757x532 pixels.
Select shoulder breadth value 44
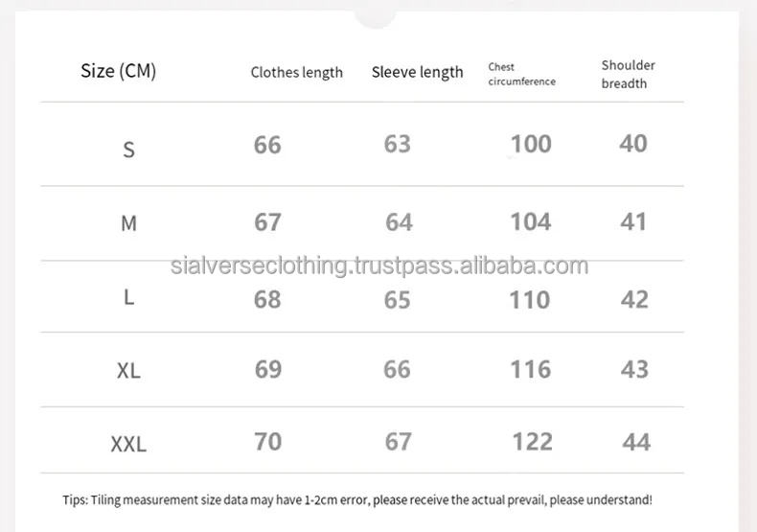tap(636, 441)
